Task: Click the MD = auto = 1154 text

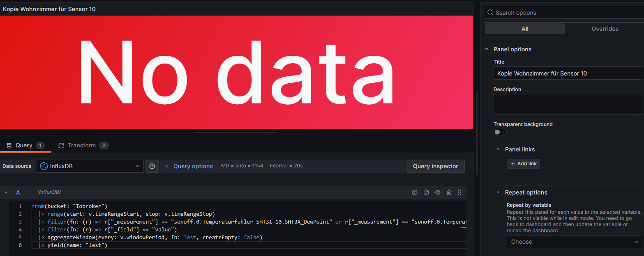Action: (x=242, y=166)
